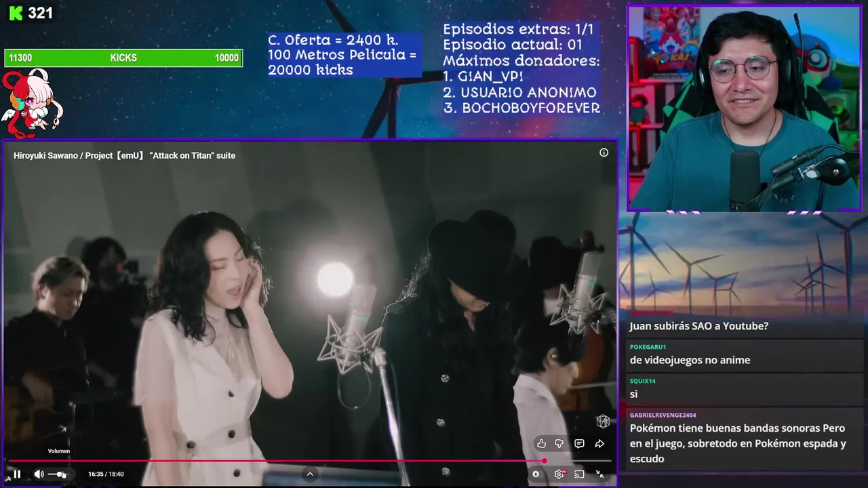
Task: Mute the video with the speaker icon
Action: coord(39,474)
